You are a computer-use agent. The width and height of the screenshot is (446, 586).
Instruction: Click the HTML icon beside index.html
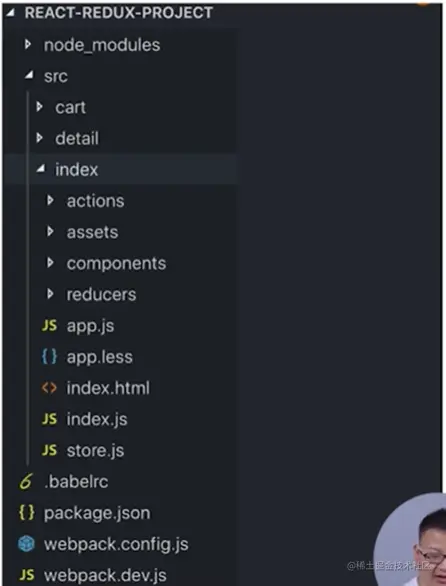coord(49,388)
